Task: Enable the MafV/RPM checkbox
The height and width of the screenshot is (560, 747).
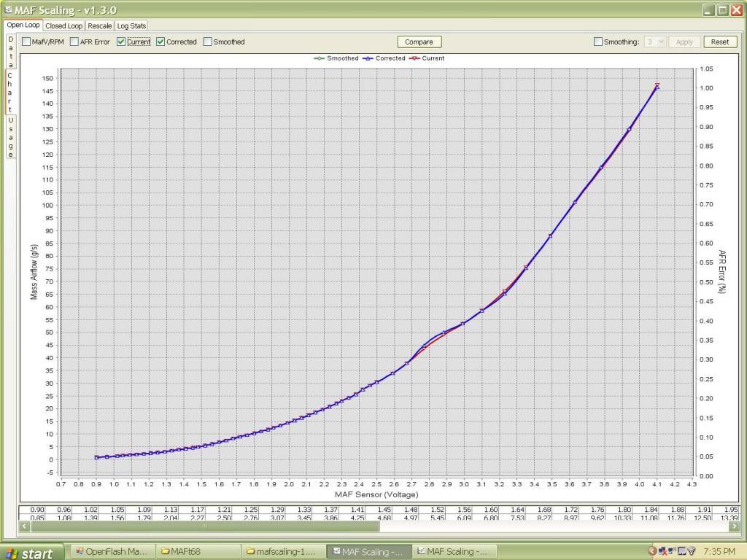Action: click(26, 42)
